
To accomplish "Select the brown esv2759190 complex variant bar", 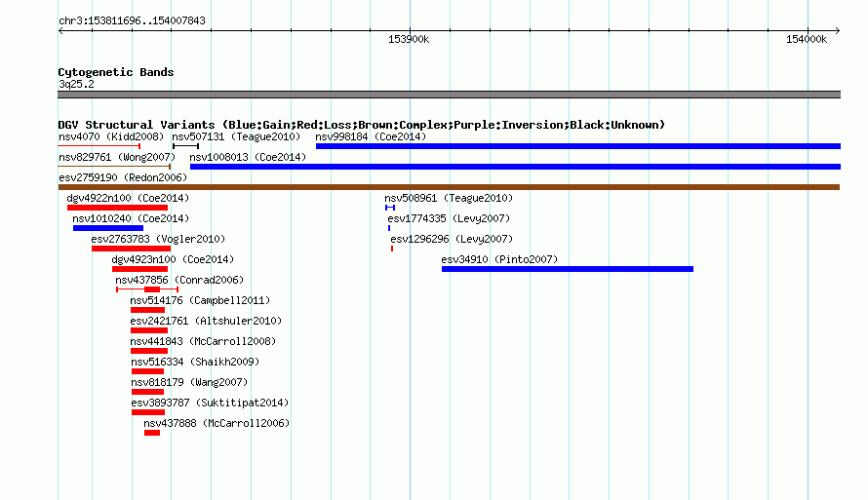I will pyautogui.click(x=449, y=187).
